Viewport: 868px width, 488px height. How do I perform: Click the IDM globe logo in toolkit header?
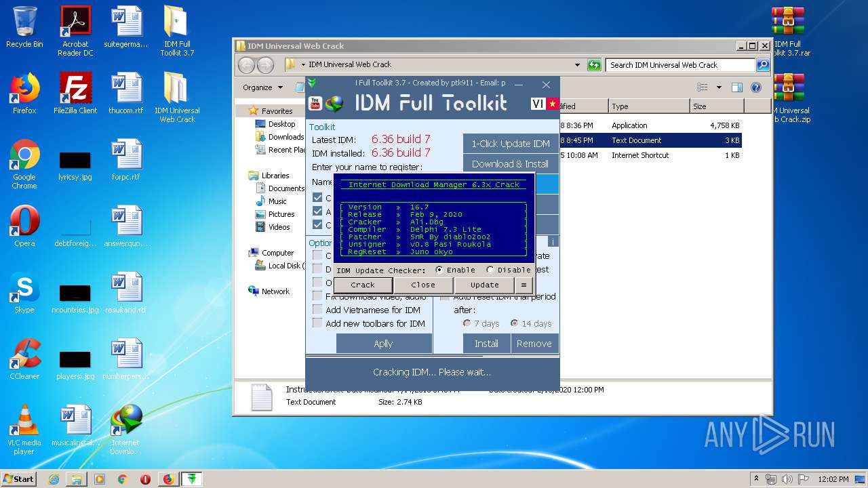point(334,103)
